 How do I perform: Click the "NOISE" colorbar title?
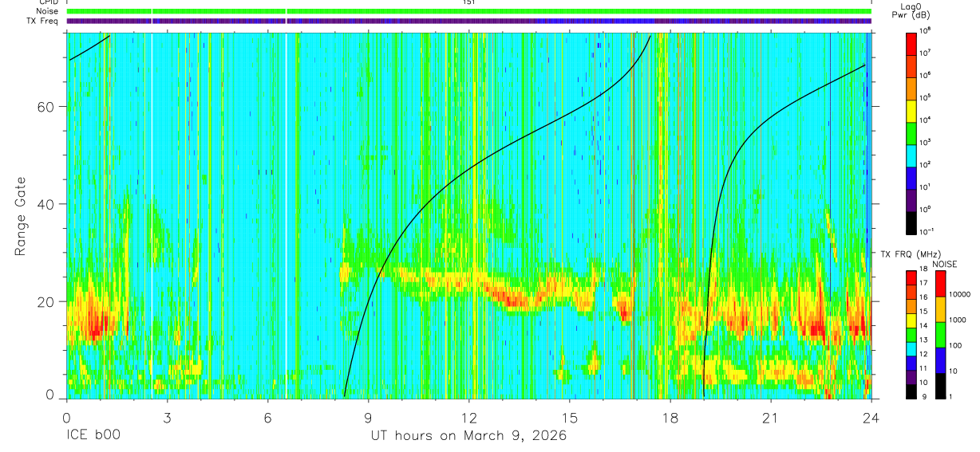945,264
